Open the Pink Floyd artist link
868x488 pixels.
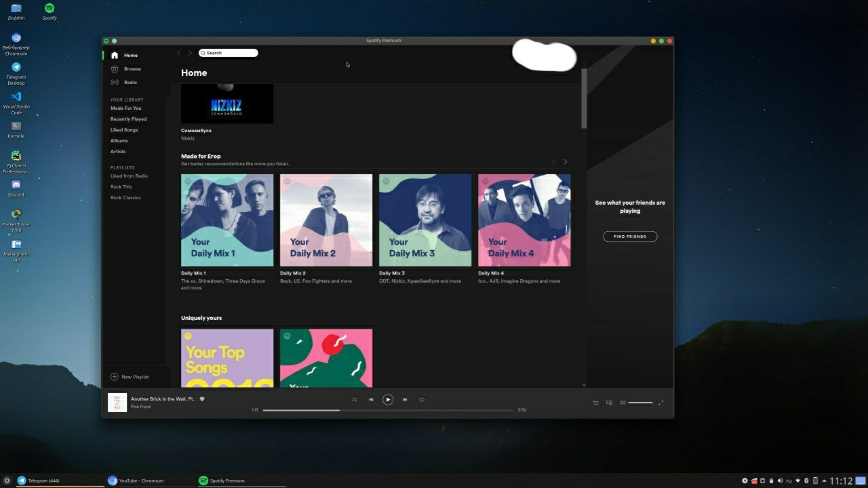pyautogui.click(x=140, y=407)
